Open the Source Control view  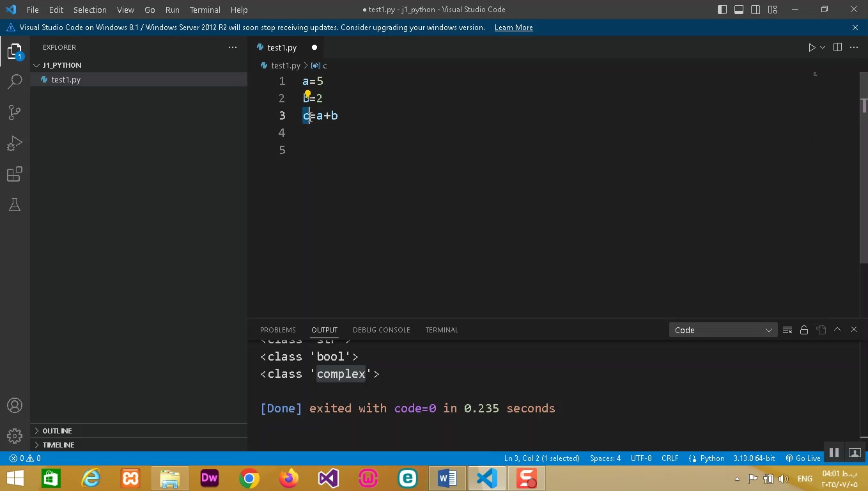(x=15, y=113)
